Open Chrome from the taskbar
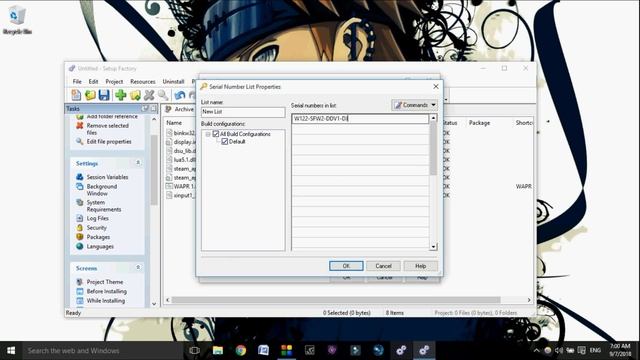640x360 pixels. pos(241,350)
